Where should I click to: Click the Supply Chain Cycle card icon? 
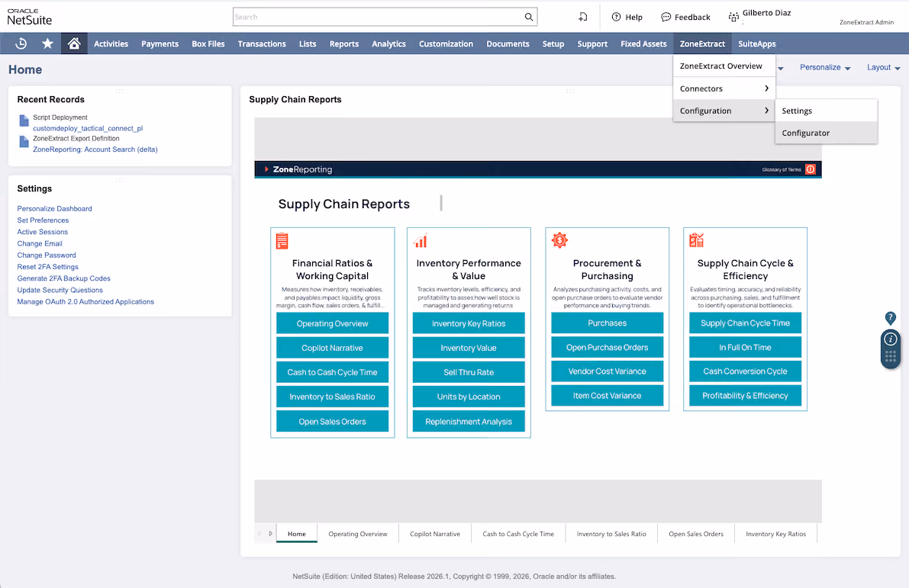point(696,239)
